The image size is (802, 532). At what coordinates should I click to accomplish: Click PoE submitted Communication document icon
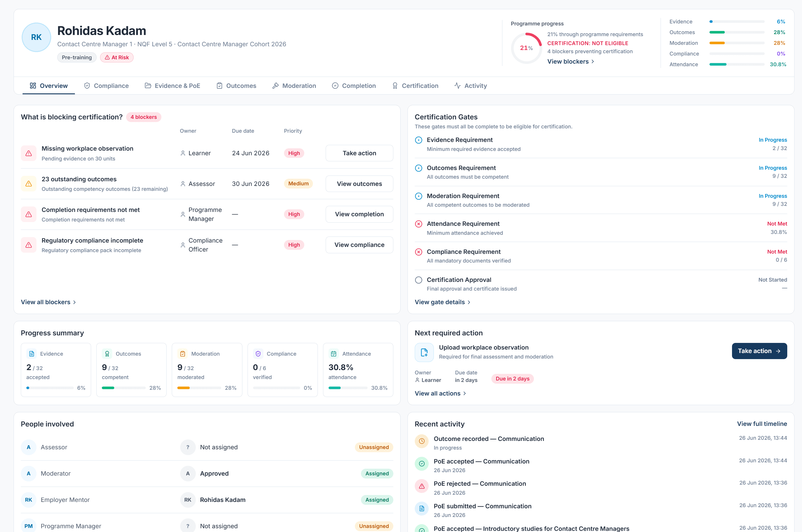(421, 509)
